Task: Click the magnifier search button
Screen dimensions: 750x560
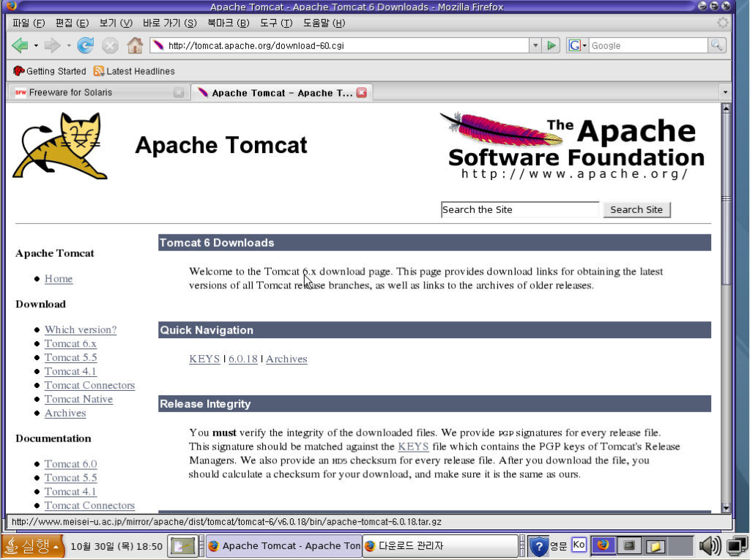Action: [716, 45]
